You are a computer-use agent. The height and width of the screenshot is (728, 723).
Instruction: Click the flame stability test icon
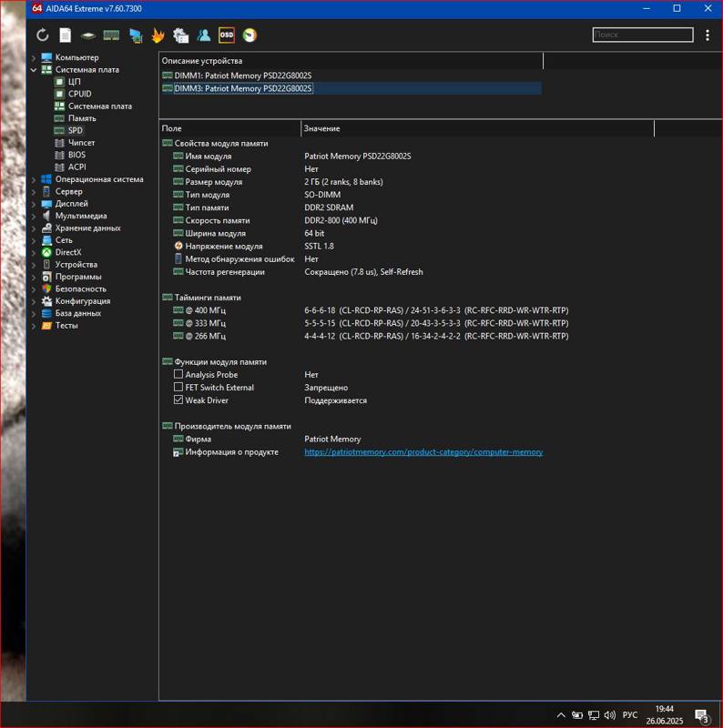coord(158,35)
